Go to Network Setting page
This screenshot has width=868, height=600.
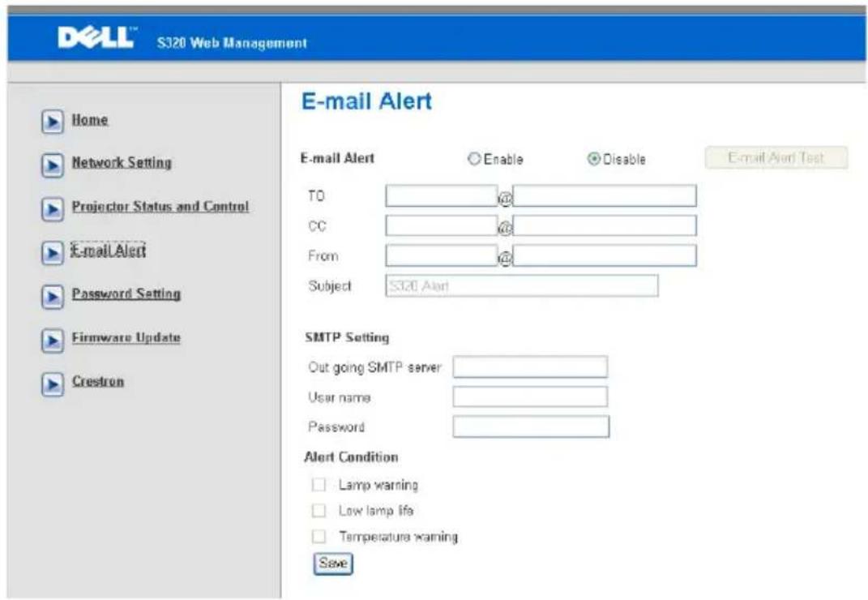pyautogui.click(x=122, y=162)
